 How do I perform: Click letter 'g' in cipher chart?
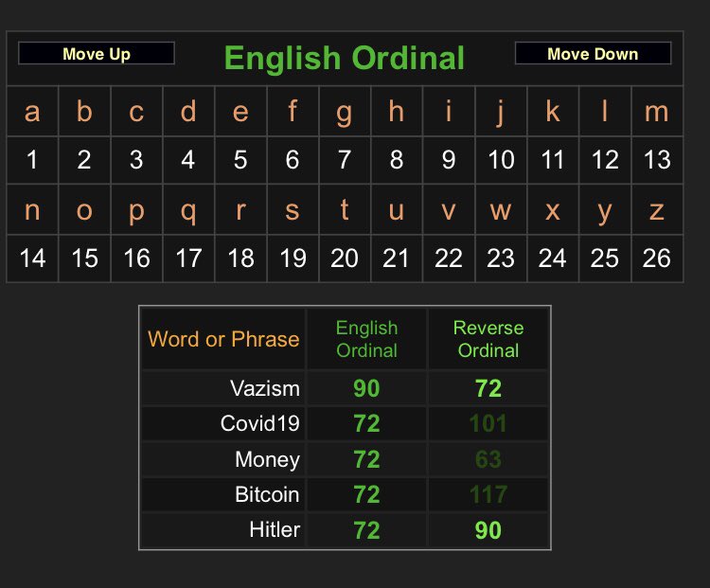[x=345, y=111]
